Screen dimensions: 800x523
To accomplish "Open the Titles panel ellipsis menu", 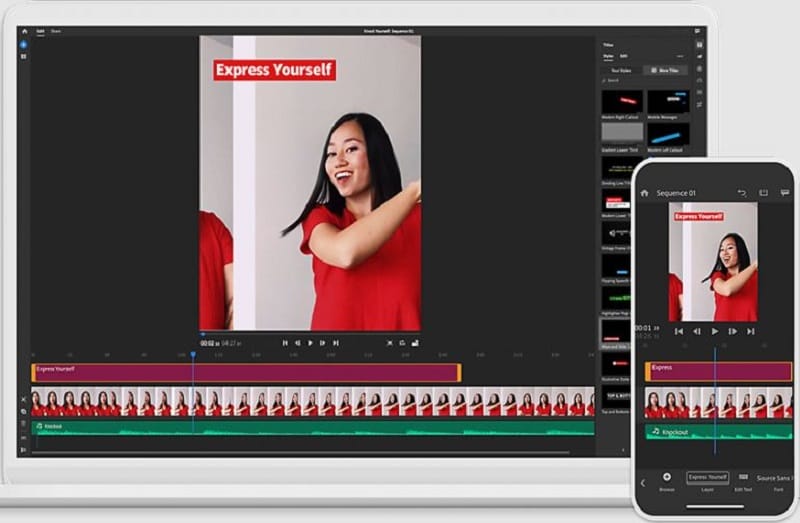I will click(x=680, y=56).
